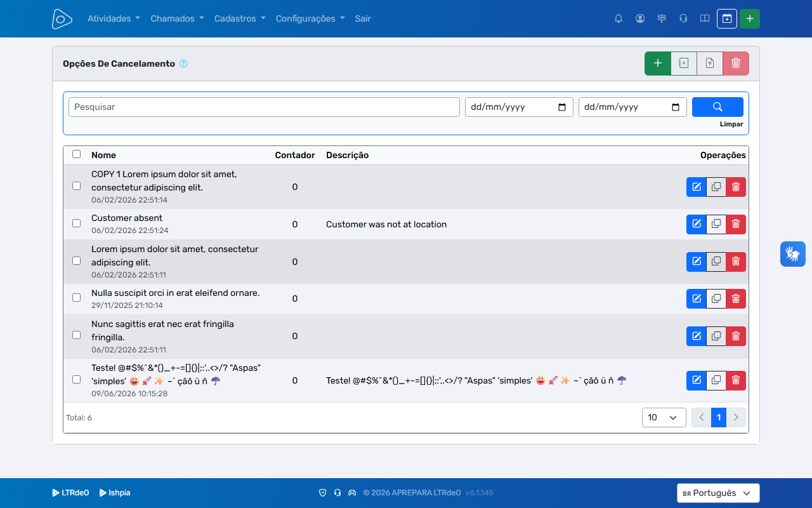Edit the 'Nulla suscipit orci' row
Screen dimensions: 812x508
(697, 298)
